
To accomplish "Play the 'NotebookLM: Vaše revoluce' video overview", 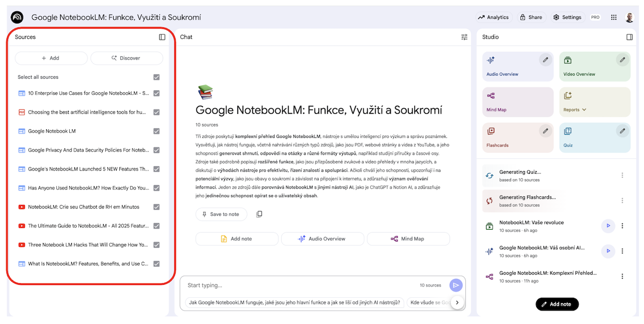I will [x=608, y=226].
